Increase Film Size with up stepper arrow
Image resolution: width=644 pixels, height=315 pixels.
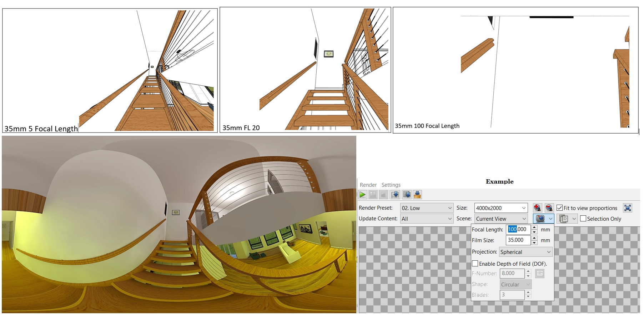[x=534, y=238]
